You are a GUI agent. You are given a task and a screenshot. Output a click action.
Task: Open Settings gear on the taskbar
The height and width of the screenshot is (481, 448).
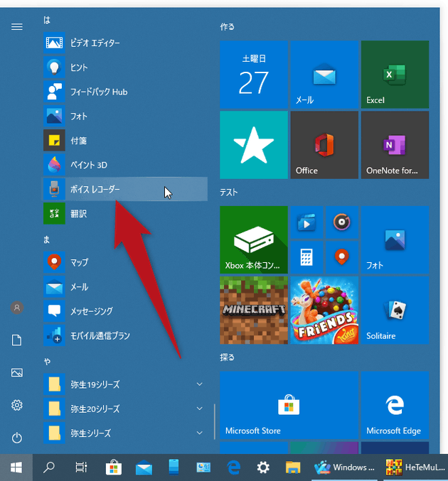point(263,468)
